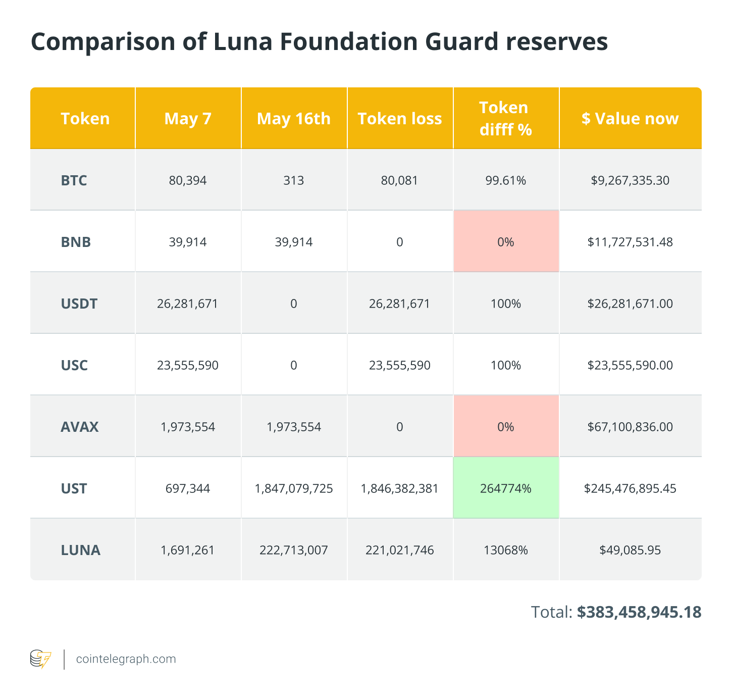Click the $ Value now header
Viewport: 732px width, 700px height.
click(x=630, y=119)
